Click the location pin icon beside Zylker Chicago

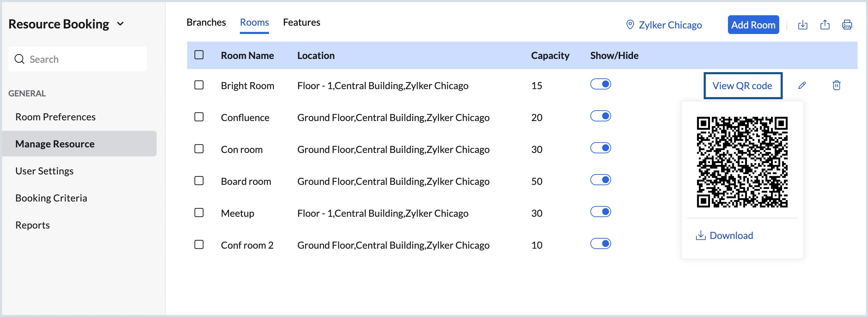point(630,25)
